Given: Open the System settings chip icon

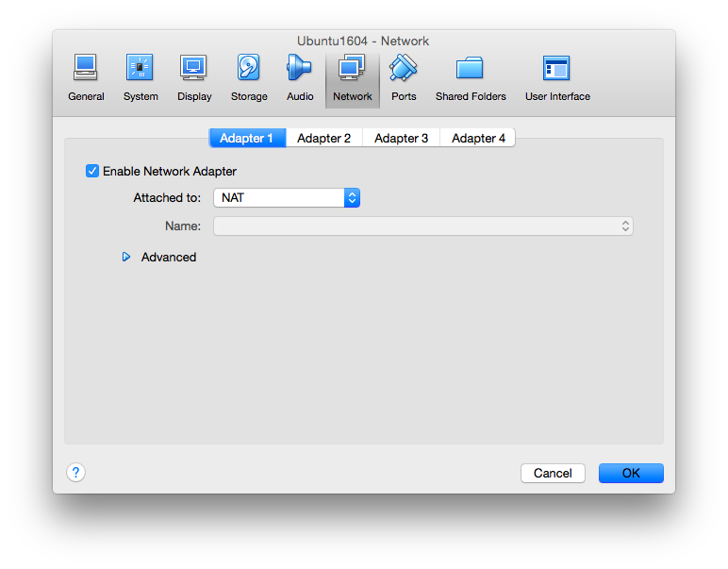Looking at the screenshot, I should pyautogui.click(x=140, y=69).
